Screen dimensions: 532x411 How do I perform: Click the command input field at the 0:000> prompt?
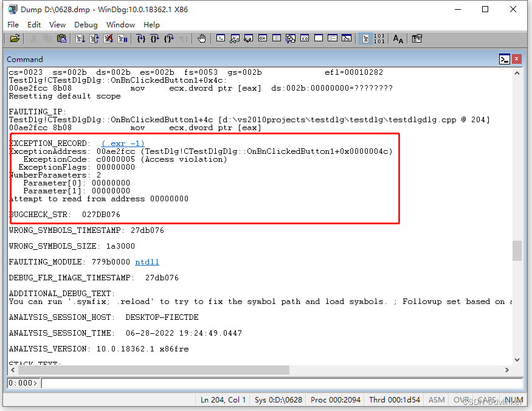pyautogui.click(x=282, y=383)
